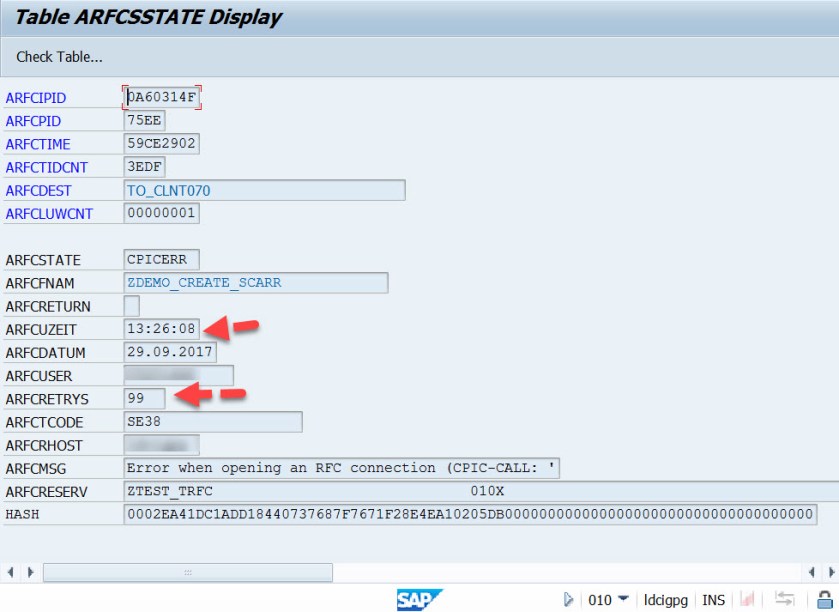Click scroll-left arrow at scrollbar's right end

pyautogui.click(x=812, y=572)
